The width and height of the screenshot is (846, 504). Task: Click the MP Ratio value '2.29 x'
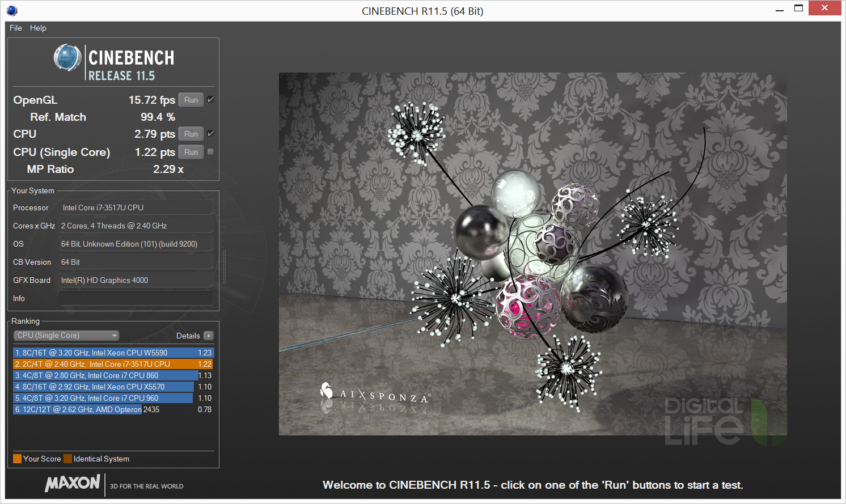[168, 169]
